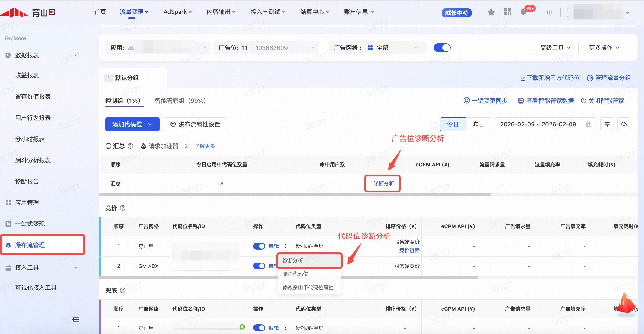Click the download cloud icon beside date range
Image resolution: width=644 pixels, height=334 pixels.
pyautogui.click(x=624, y=124)
